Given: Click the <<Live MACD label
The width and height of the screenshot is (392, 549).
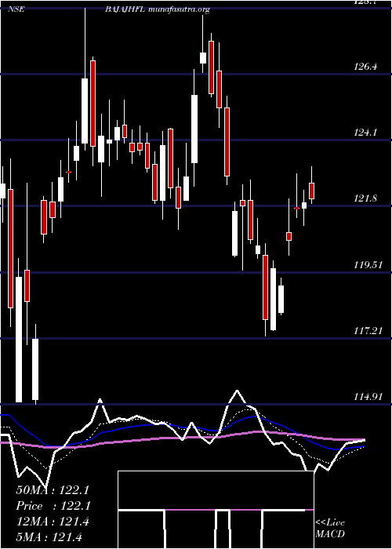Looking at the screenshot, I should pos(330,529).
